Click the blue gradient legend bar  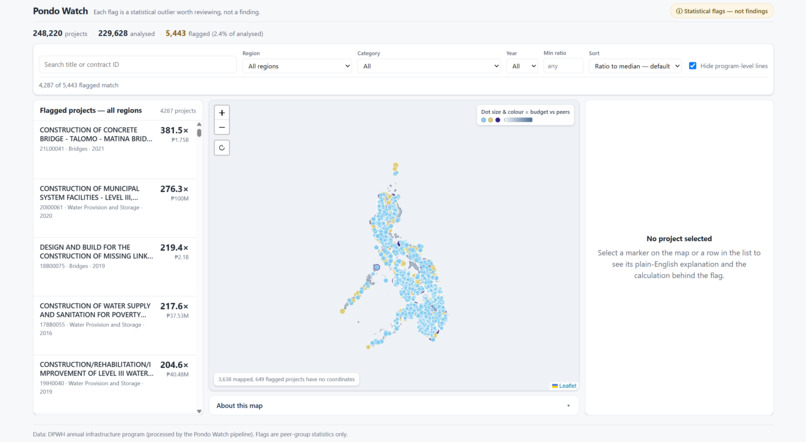click(518, 120)
